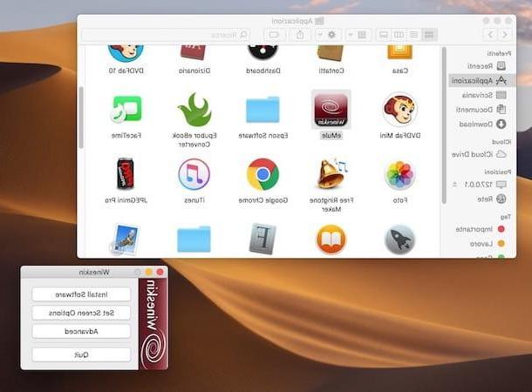Viewport: 532px width, 392px height.
Task: Open Download in the sidebar
Action: pyautogui.click(x=481, y=125)
